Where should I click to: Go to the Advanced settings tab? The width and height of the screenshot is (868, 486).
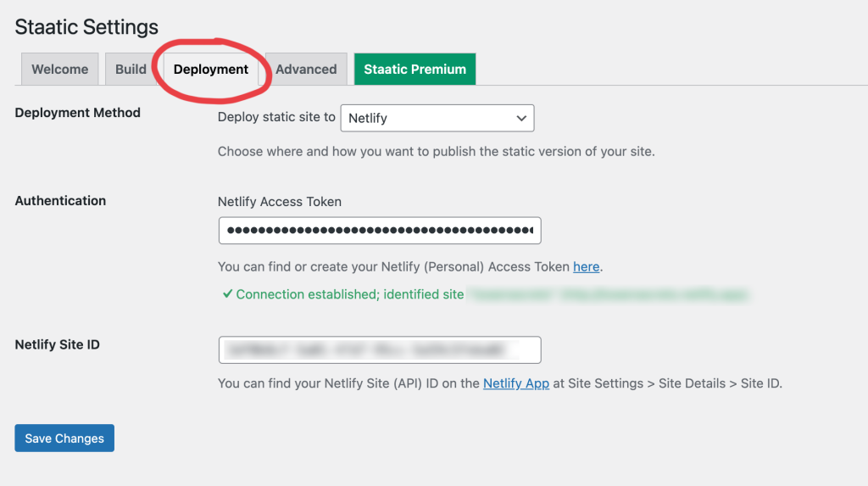pos(306,70)
